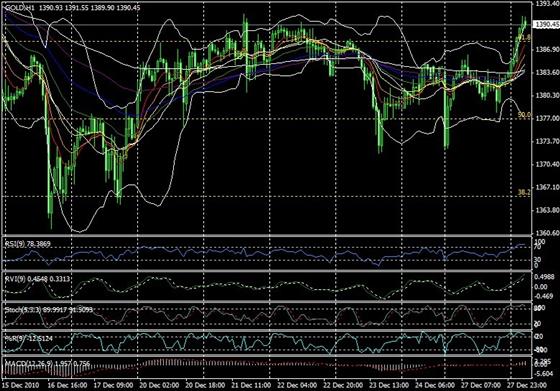Click the 1363.80 price scale value
This screenshot has width=560, height=391.
coord(547,210)
